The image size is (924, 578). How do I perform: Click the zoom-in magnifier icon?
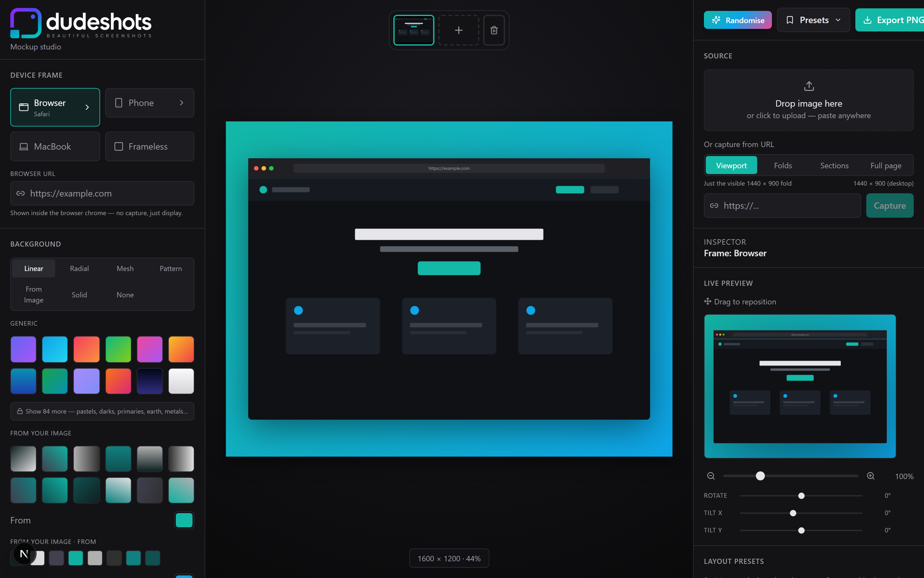pyautogui.click(x=870, y=476)
